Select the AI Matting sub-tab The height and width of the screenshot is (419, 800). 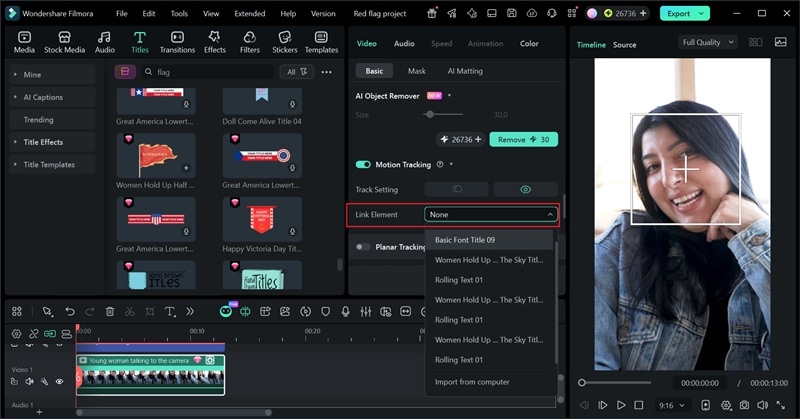click(465, 71)
